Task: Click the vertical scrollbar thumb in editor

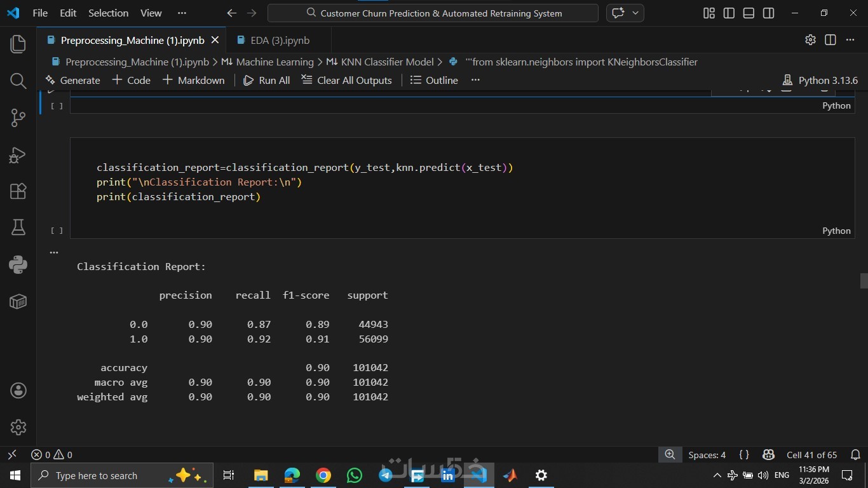Action: [x=864, y=280]
